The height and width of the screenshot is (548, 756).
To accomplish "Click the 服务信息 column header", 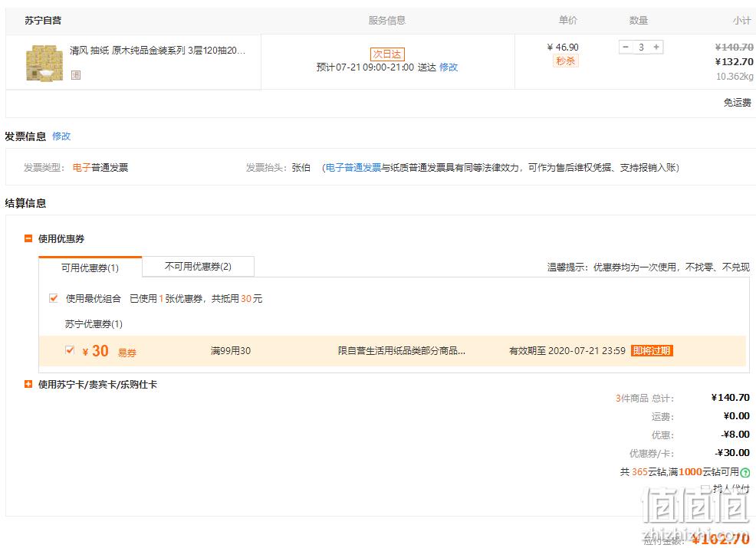I will (x=387, y=20).
